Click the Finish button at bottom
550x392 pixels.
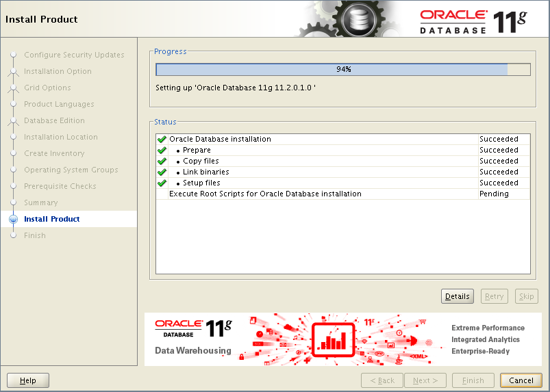click(473, 380)
